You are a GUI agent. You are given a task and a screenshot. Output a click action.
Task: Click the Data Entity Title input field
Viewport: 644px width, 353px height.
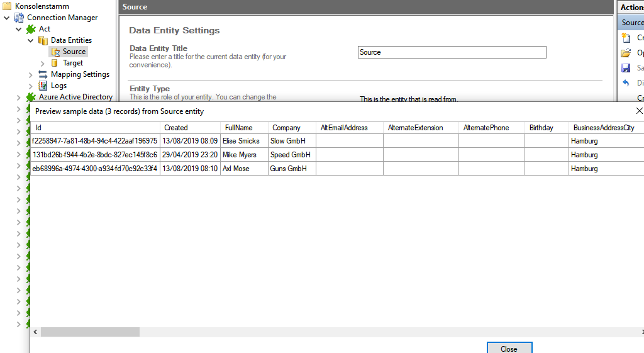pyautogui.click(x=452, y=52)
